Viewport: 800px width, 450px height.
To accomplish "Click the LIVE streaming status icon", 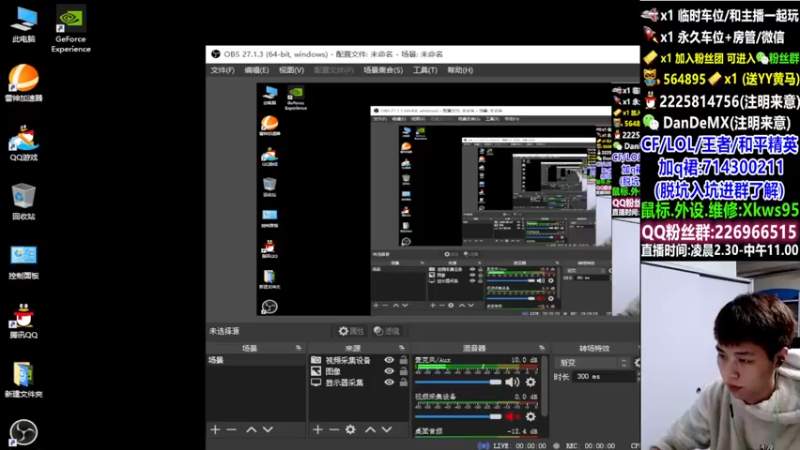I will coord(484,445).
